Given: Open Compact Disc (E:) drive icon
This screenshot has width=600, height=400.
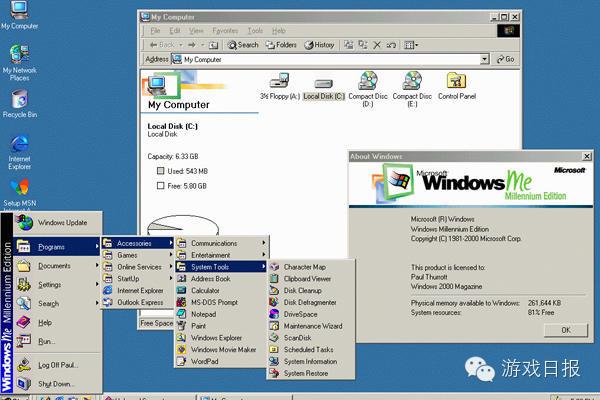Looking at the screenshot, I should 412,89.
